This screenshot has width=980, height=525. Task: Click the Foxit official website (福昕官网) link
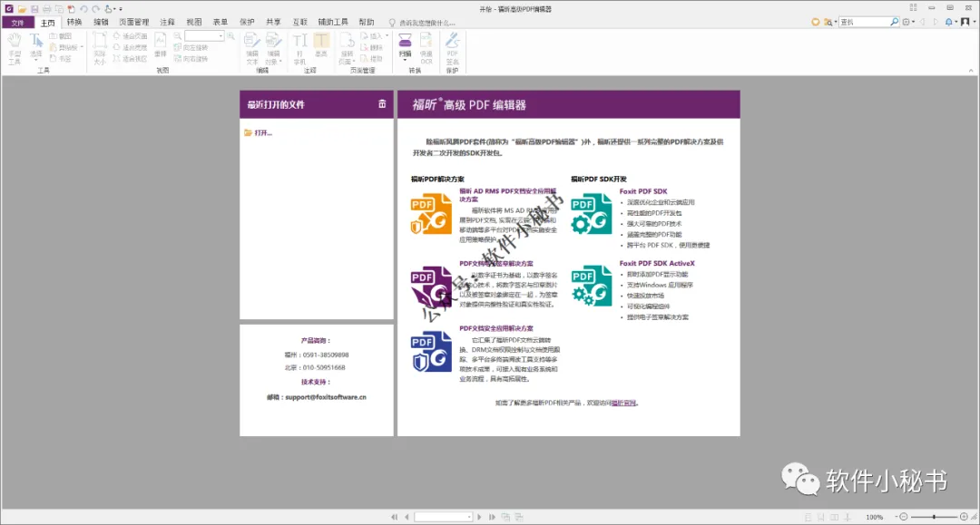tap(623, 403)
